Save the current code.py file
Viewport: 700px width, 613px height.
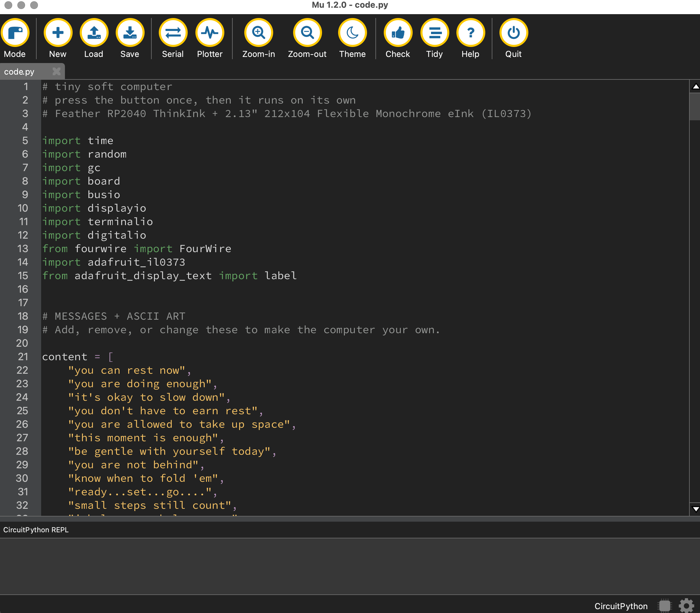130,33
